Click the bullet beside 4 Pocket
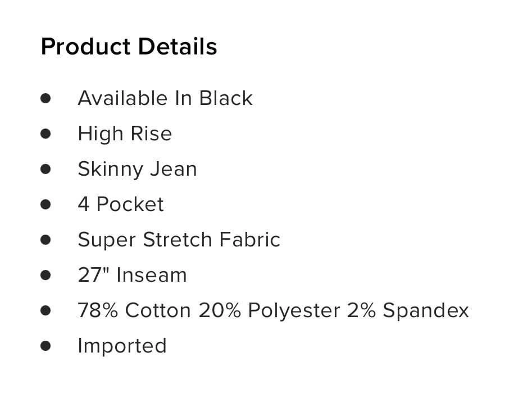 [x=46, y=204]
